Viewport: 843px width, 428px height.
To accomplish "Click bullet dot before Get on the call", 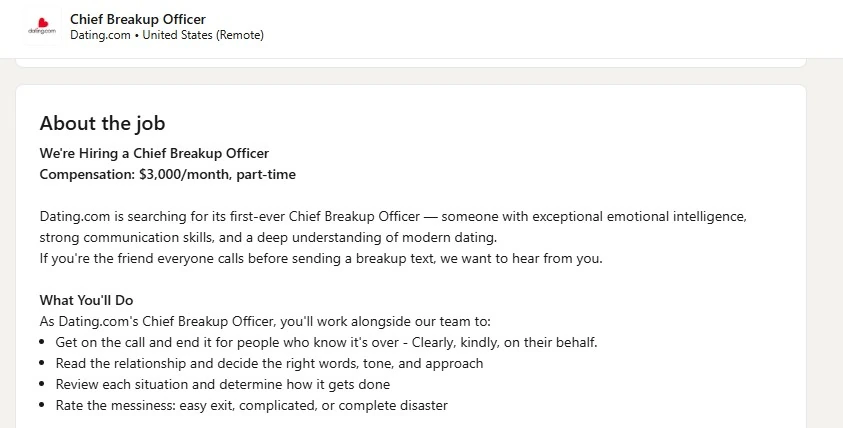I will pos(42,343).
